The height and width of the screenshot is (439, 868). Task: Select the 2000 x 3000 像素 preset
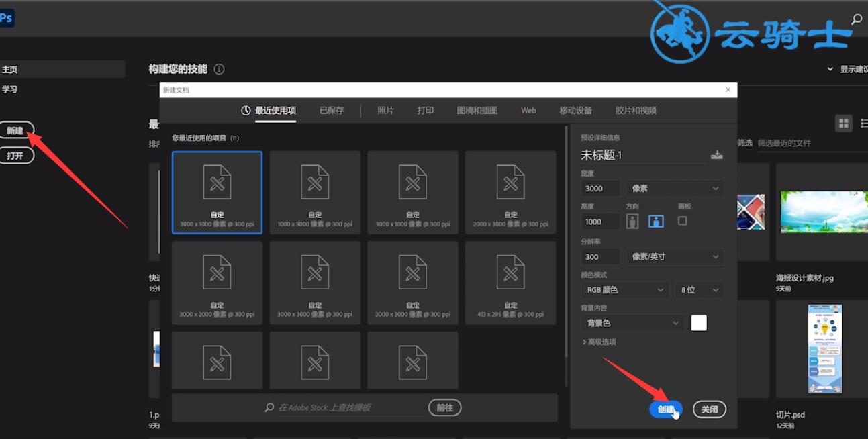click(x=511, y=193)
